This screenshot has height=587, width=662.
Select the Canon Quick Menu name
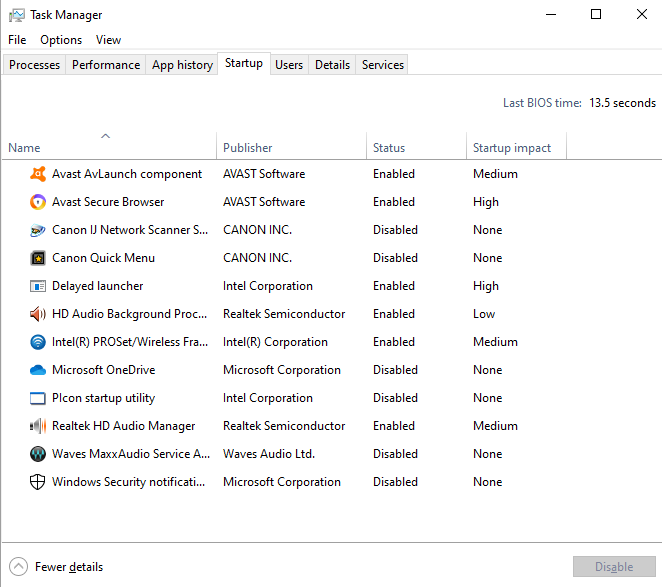103,258
